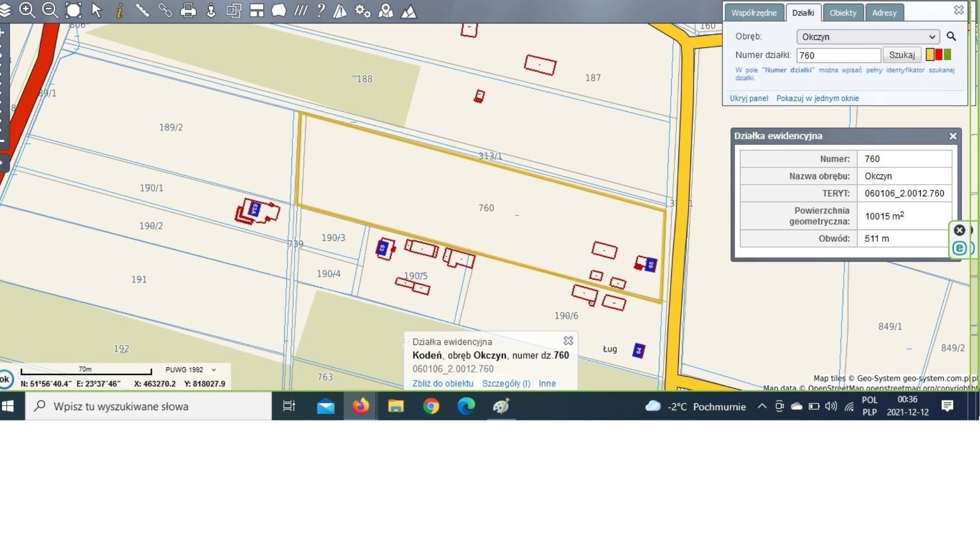Click the question mark help icon

coord(321,10)
